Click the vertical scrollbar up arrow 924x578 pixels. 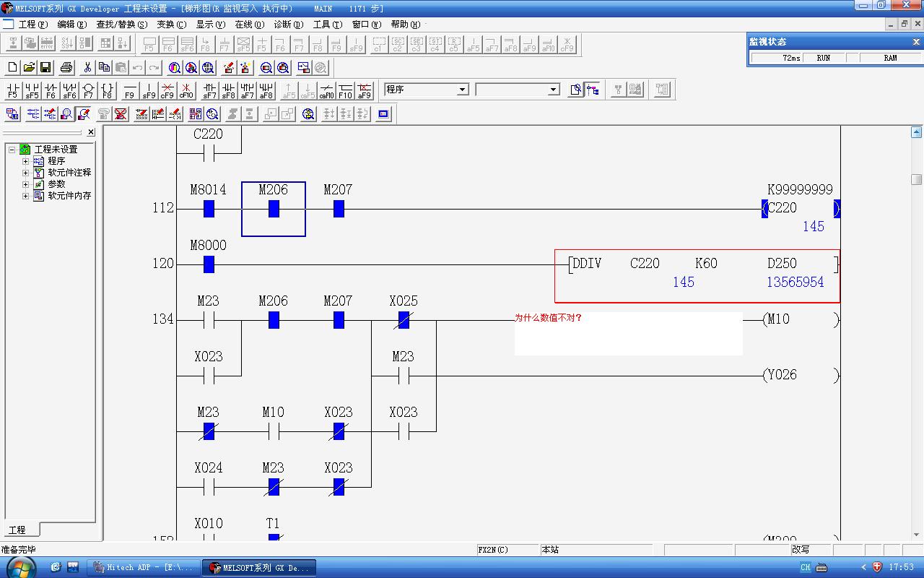[x=916, y=132]
